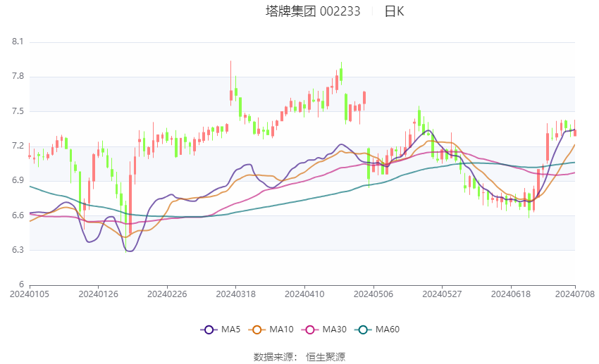Toggle the MA10 legend series
Viewport: 599px width, 364px height.
[x=271, y=330]
